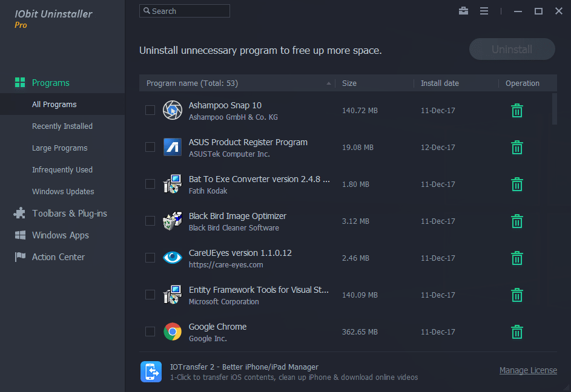Image resolution: width=571 pixels, height=392 pixels.
Task: Click the Operation column header
Action: tap(522, 83)
